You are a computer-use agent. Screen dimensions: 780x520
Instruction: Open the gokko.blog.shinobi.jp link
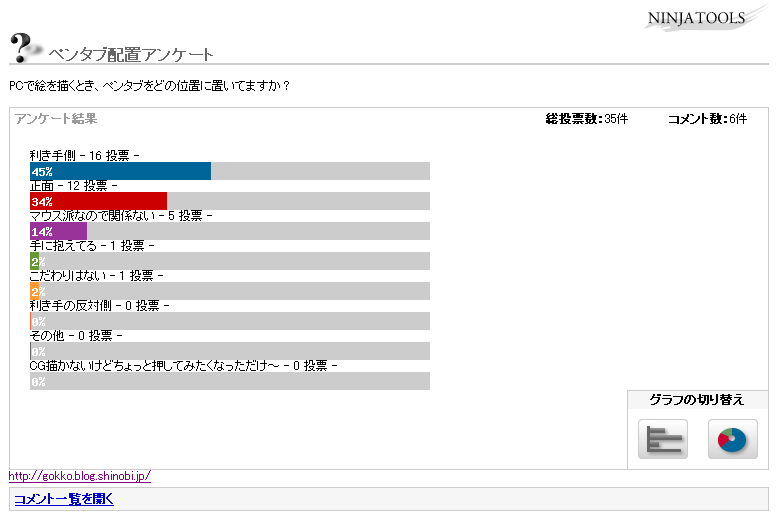80,477
